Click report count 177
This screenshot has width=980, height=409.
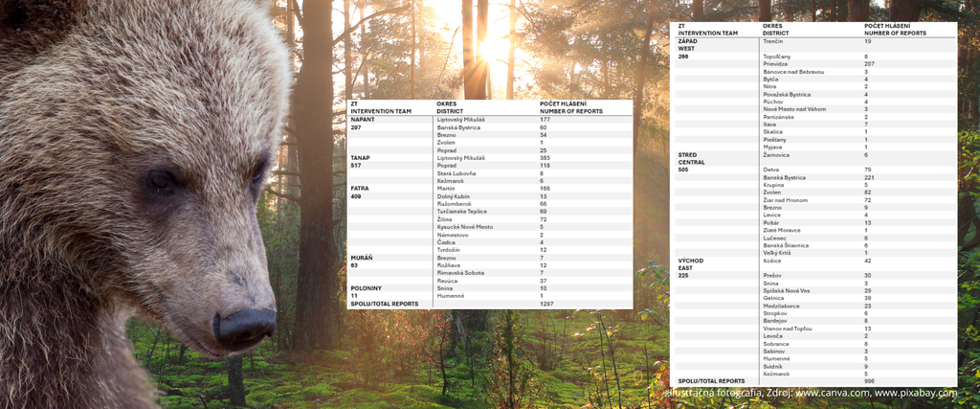click(x=545, y=120)
